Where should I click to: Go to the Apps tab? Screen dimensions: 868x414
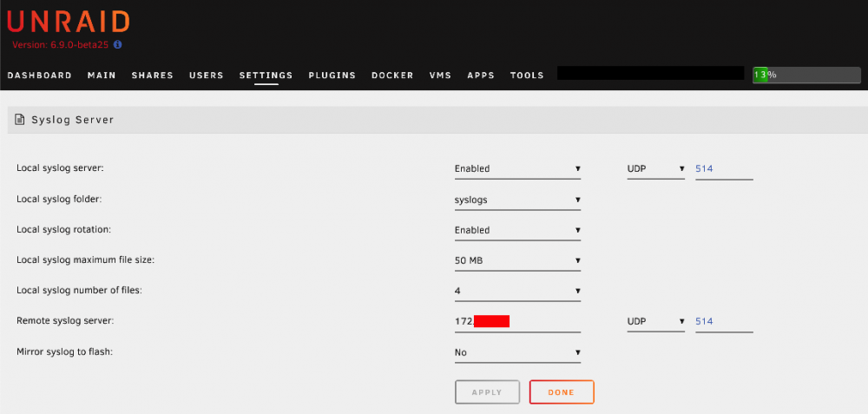click(481, 76)
